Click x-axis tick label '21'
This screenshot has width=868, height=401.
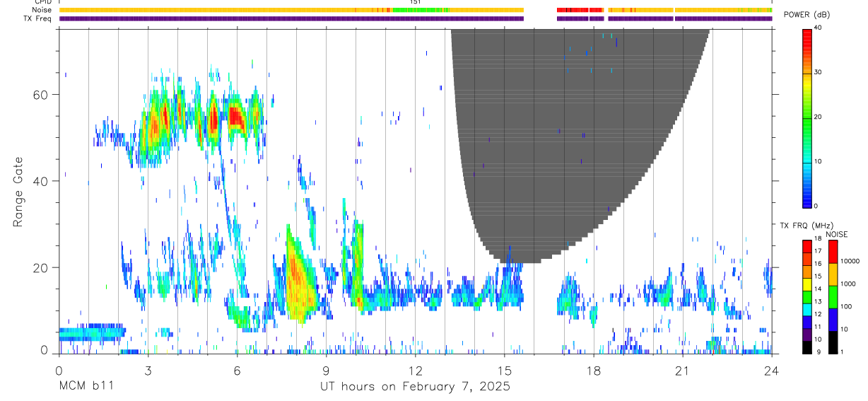[682, 371]
